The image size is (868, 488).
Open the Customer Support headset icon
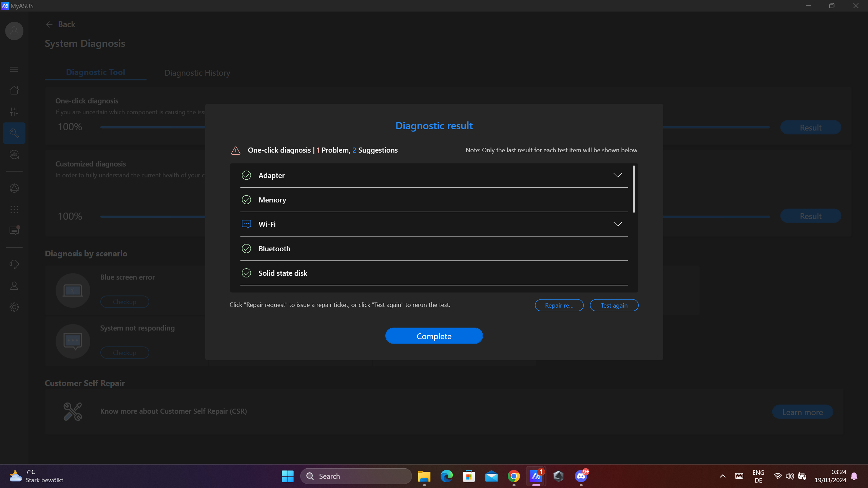pyautogui.click(x=14, y=264)
